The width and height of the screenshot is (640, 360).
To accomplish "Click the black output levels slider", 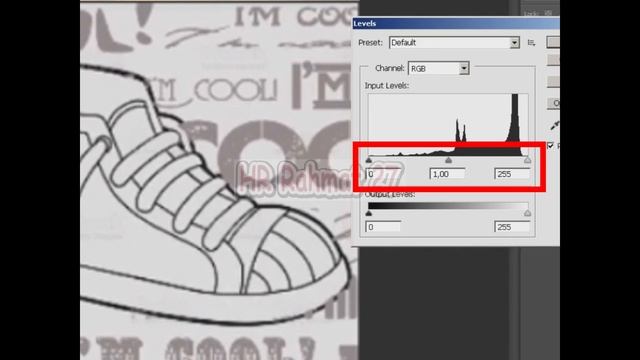I will point(369,213).
